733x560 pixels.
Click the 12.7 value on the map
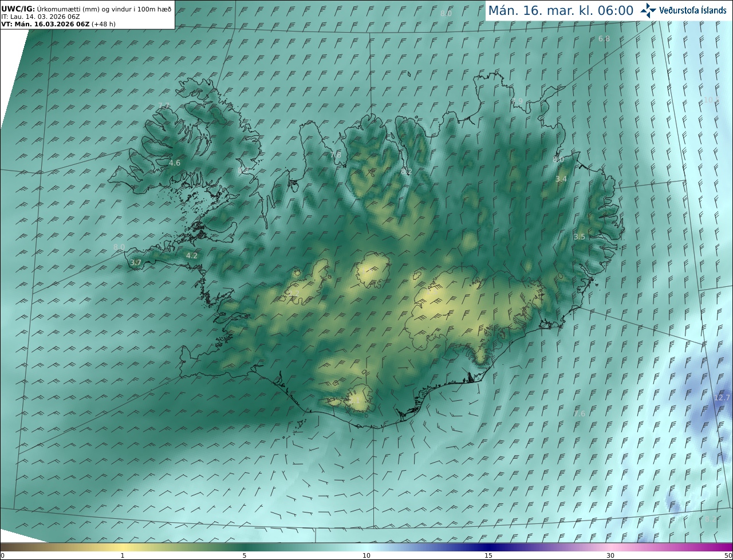(x=722, y=398)
